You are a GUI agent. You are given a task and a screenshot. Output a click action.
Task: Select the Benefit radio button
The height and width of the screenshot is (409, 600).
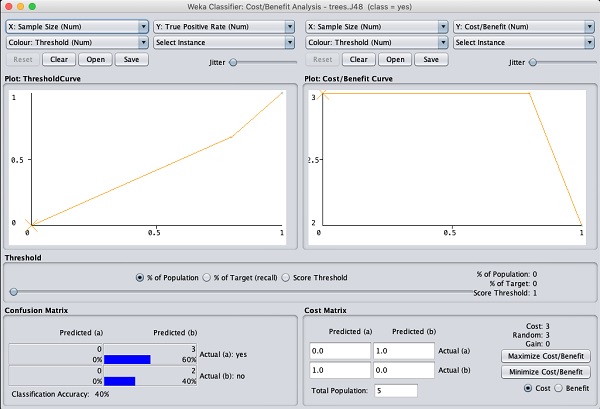click(559, 388)
